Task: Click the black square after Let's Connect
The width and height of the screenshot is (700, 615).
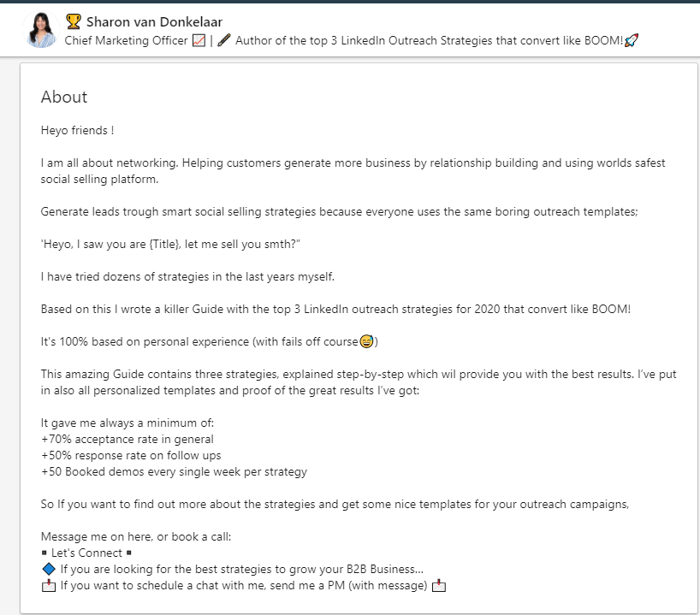Action: [128, 553]
